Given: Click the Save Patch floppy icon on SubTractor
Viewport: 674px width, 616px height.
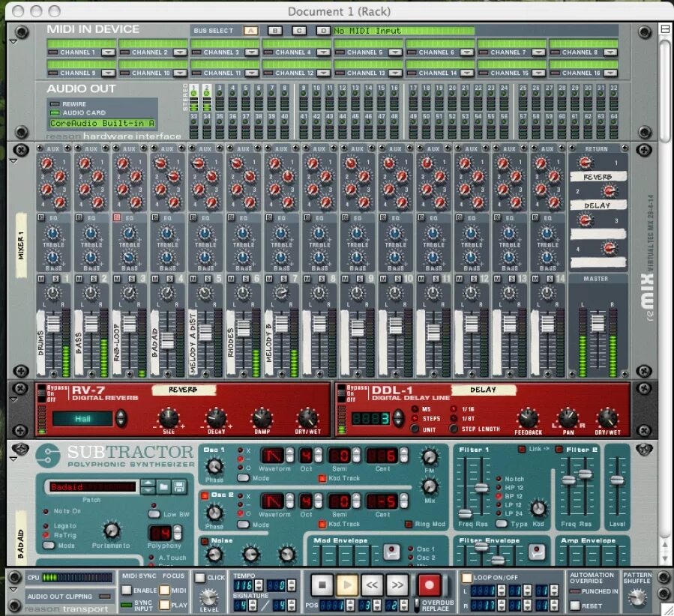Looking at the screenshot, I should coord(179,486).
